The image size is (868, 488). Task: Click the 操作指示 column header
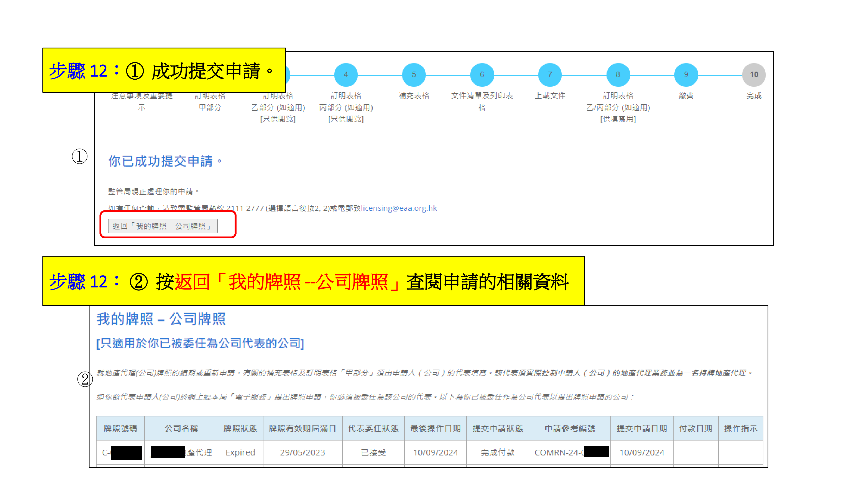[741, 428]
